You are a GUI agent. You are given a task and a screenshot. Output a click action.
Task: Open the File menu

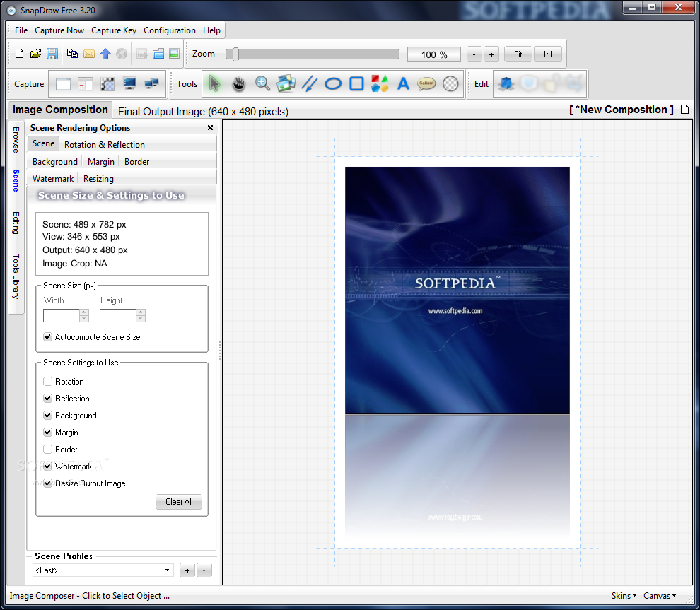pos(21,30)
